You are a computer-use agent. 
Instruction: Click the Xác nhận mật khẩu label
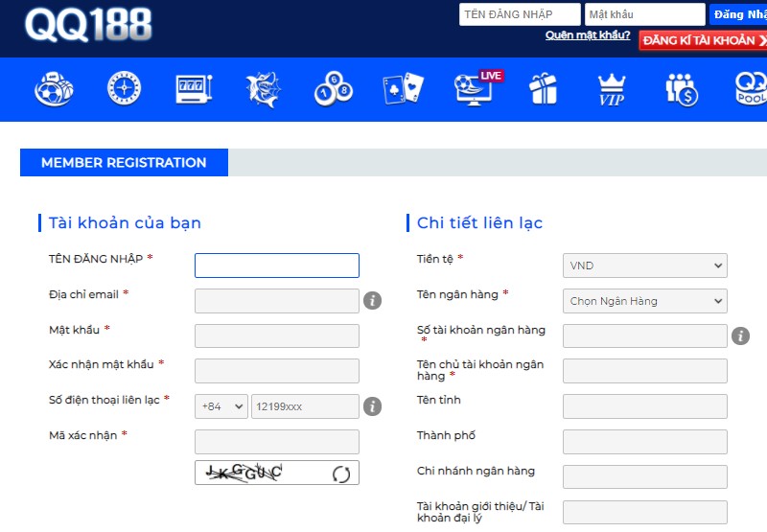[102, 364]
